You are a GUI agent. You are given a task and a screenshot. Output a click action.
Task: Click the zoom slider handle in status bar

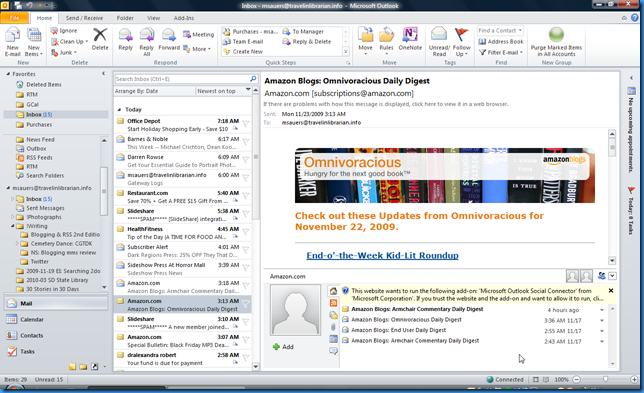tap(605, 379)
